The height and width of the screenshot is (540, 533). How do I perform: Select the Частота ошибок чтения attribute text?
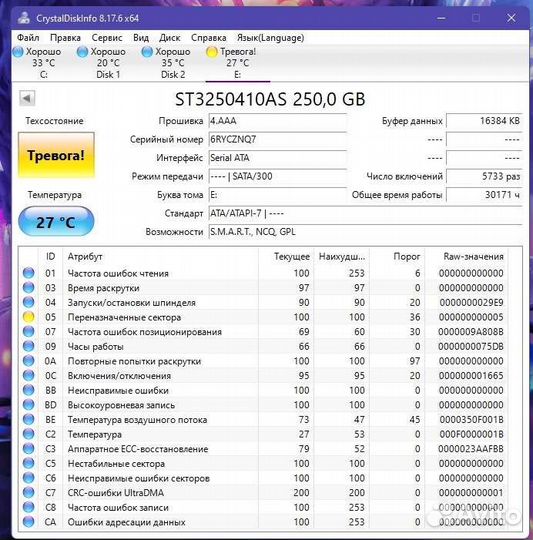(118, 273)
